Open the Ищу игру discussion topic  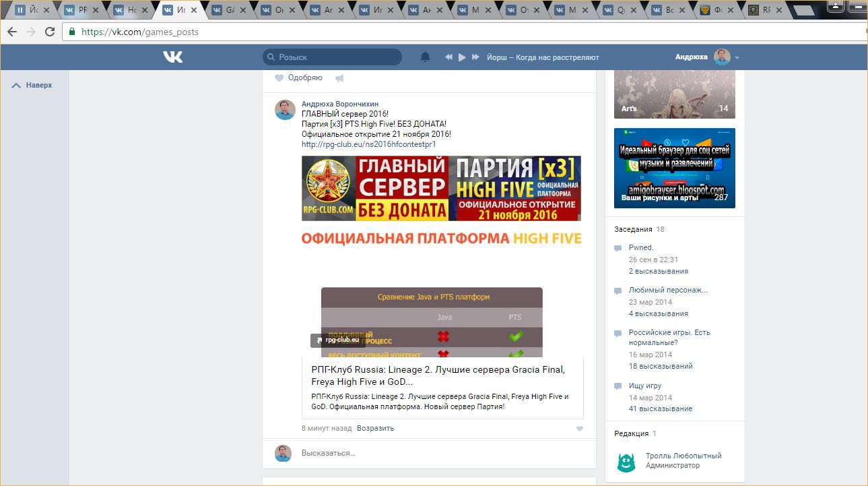click(x=644, y=386)
